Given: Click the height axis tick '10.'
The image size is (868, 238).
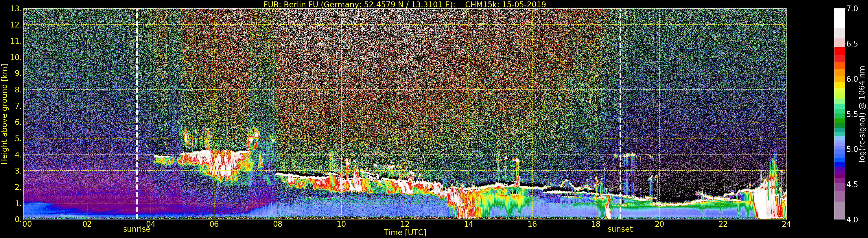Looking at the screenshot, I should click(16, 57).
